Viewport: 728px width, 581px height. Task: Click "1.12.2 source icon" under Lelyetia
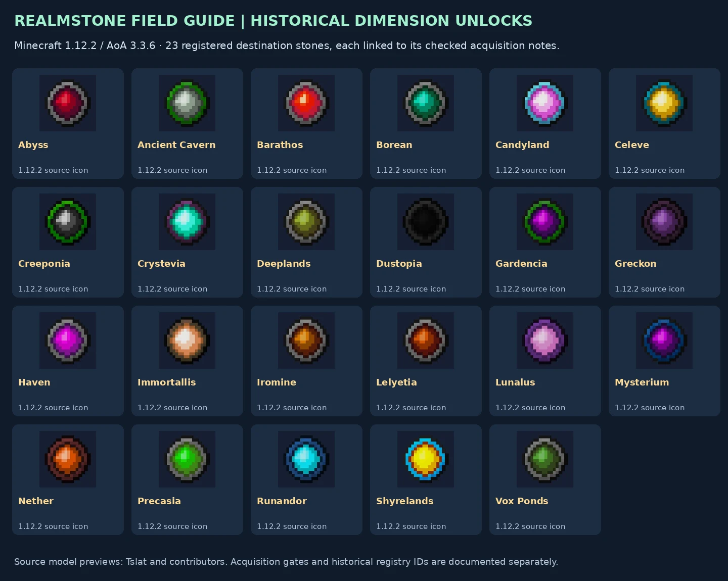pyautogui.click(x=411, y=408)
